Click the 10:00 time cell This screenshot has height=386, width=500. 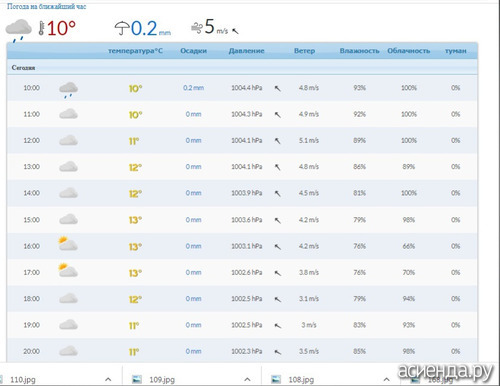point(32,88)
